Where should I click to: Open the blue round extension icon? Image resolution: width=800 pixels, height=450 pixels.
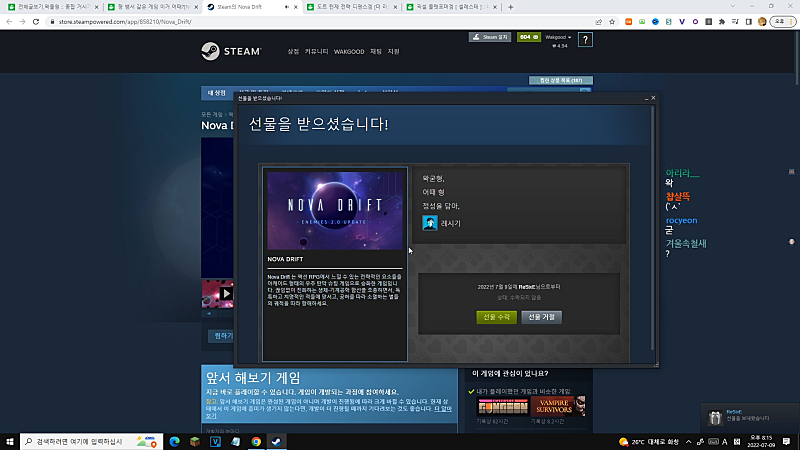[655, 22]
